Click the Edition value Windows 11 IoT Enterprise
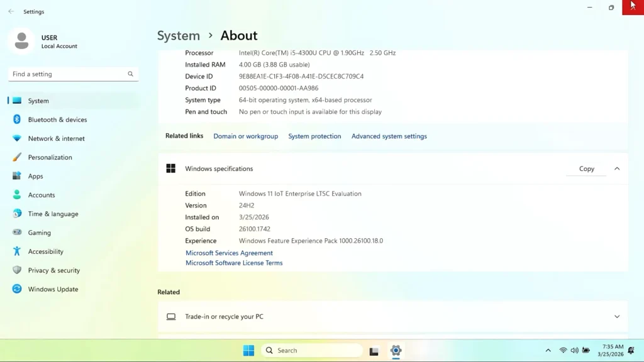This screenshot has height=362, width=644. (x=300, y=194)
